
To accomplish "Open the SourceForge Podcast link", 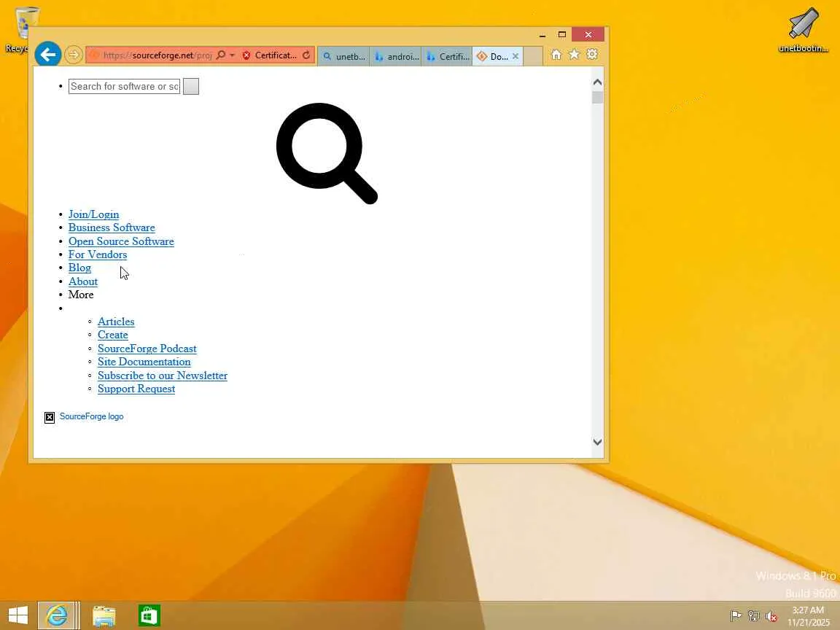I will [x=147, y=349].
